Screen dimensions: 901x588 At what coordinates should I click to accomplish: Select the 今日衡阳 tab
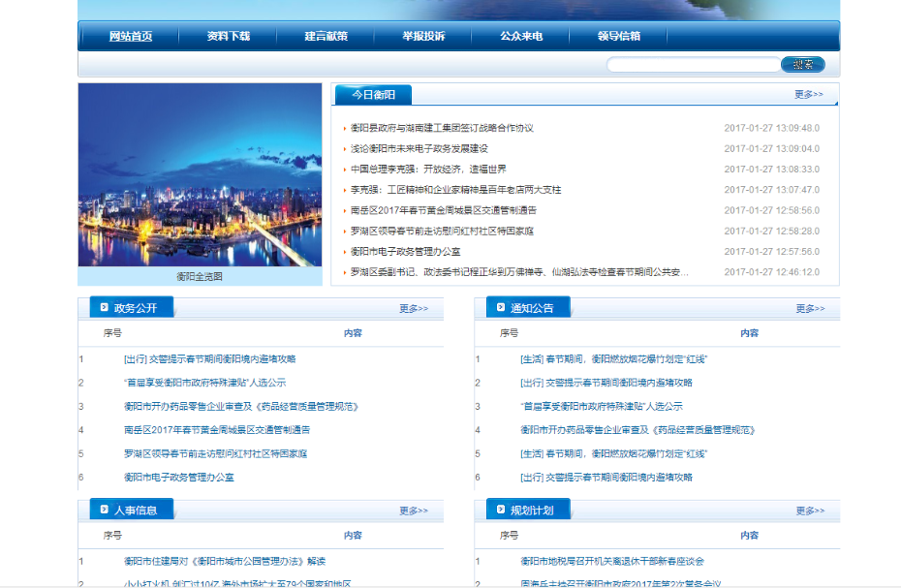pyautogui.click(x=374, y=95)
